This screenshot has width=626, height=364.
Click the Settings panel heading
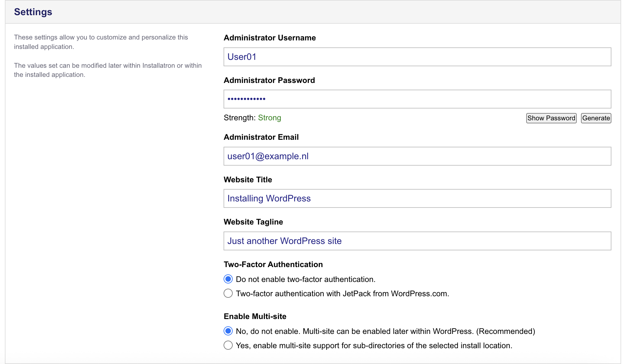pos(33,12)
